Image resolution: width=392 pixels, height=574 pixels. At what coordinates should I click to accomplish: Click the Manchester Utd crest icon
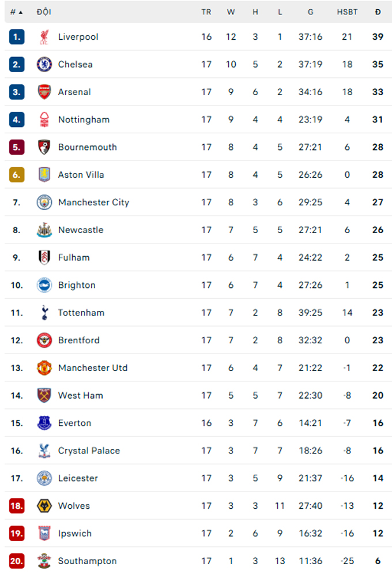tap(44, 368)
